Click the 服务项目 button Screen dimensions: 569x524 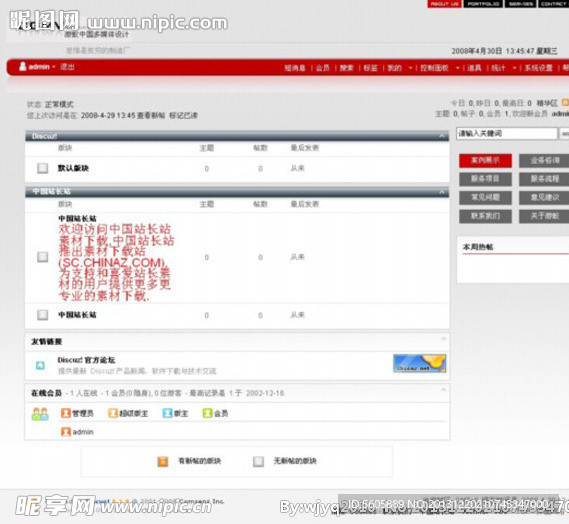click(486, 179)
